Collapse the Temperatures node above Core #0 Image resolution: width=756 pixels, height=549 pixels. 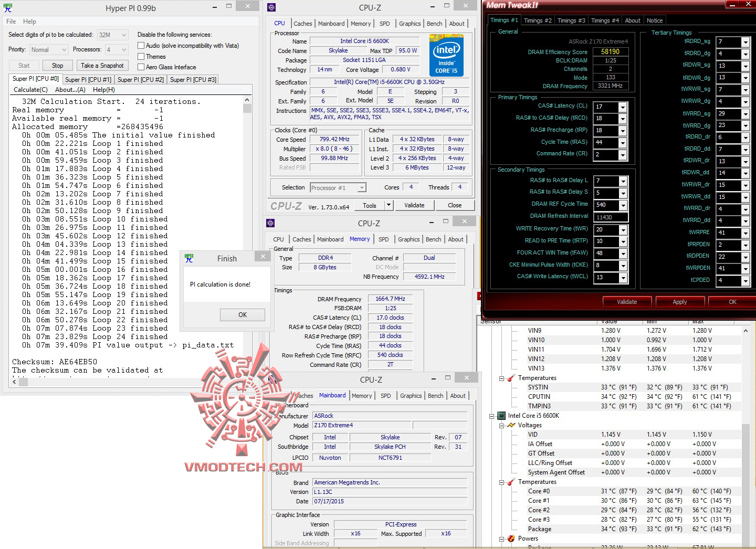coord(501,482)
